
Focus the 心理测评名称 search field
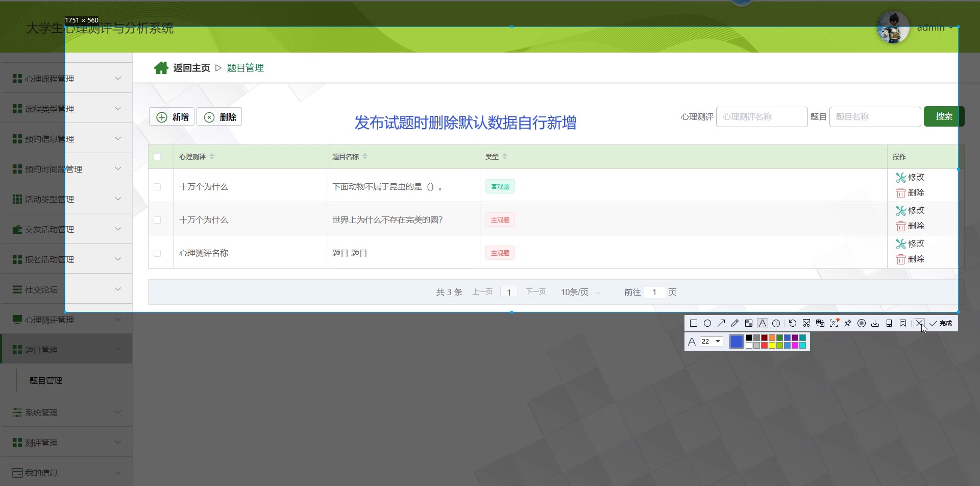762,117
